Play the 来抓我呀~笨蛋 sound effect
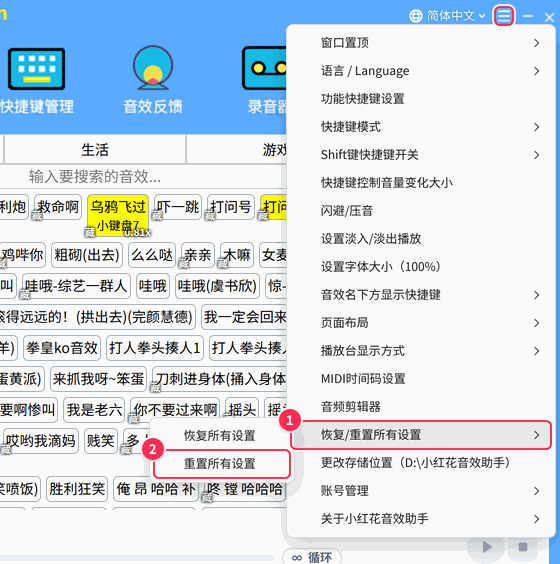The height and width of the screenshot is (564, 560). [99, 379]
